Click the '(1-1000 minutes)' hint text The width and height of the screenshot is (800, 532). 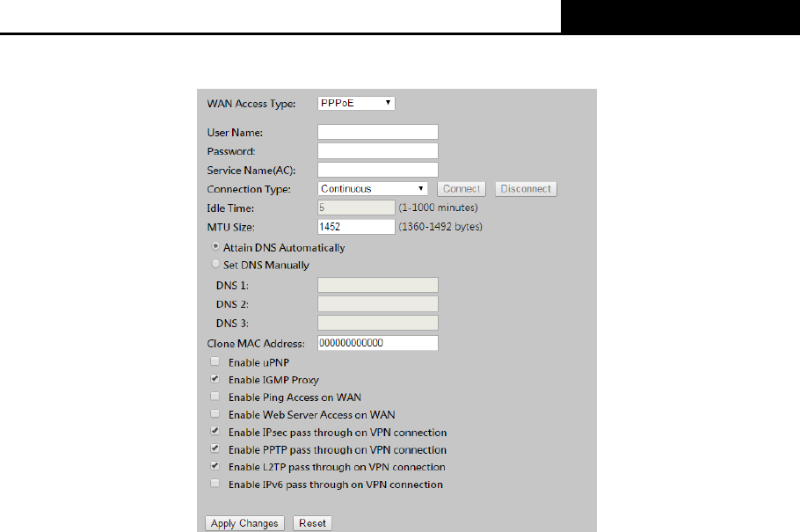pos(439,208)
